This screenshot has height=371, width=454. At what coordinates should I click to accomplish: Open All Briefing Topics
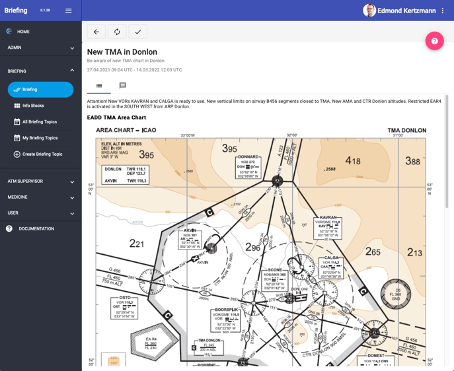tap(41, 122)
